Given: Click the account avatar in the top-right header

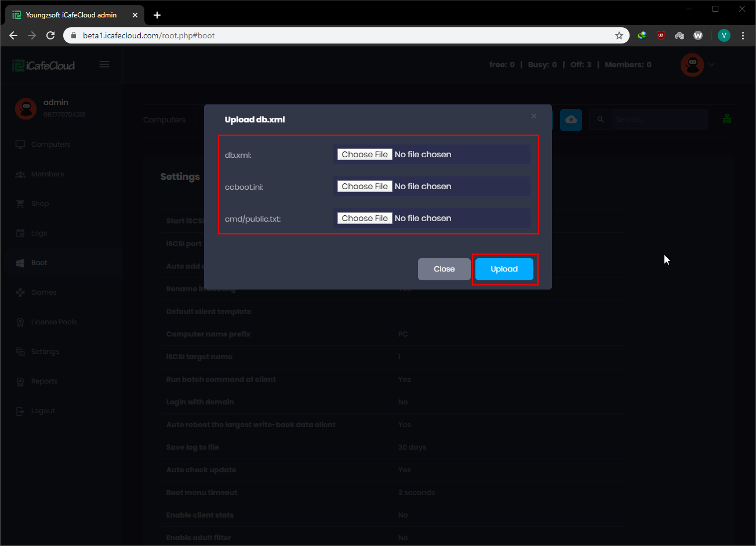Looking at the screenshot, I should 692,64.
